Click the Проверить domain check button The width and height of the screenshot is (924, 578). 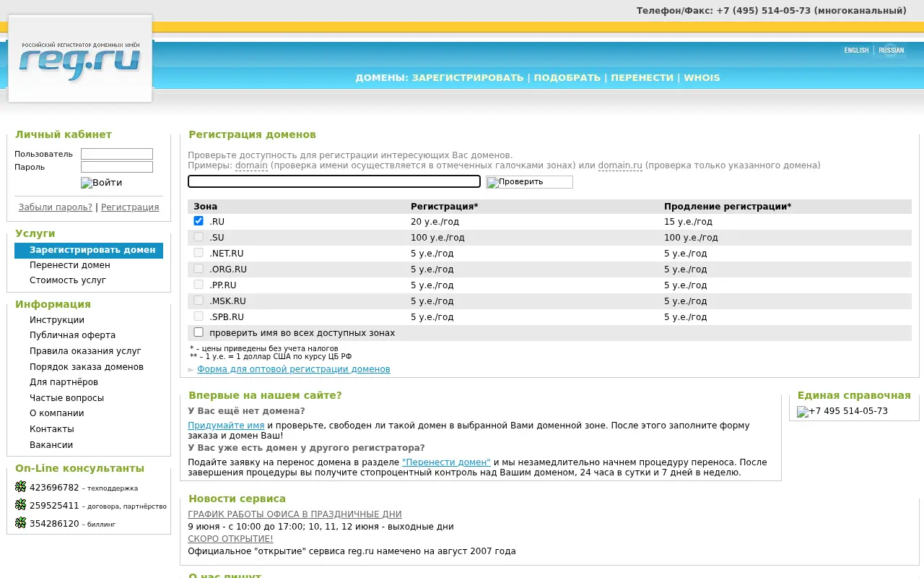tap(529, 182)
